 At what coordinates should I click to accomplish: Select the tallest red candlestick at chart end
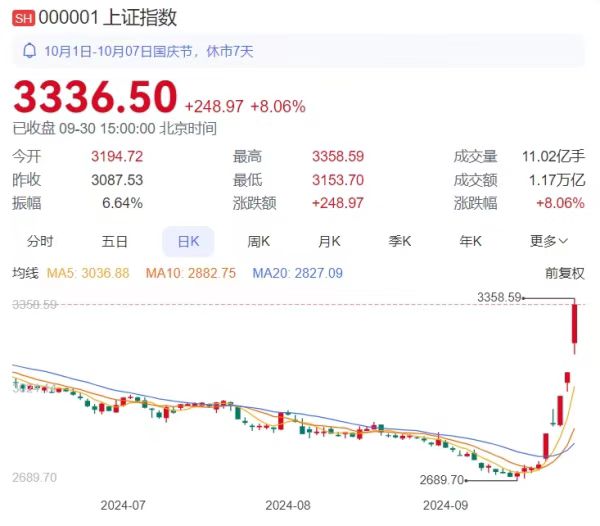click(575, 329)
